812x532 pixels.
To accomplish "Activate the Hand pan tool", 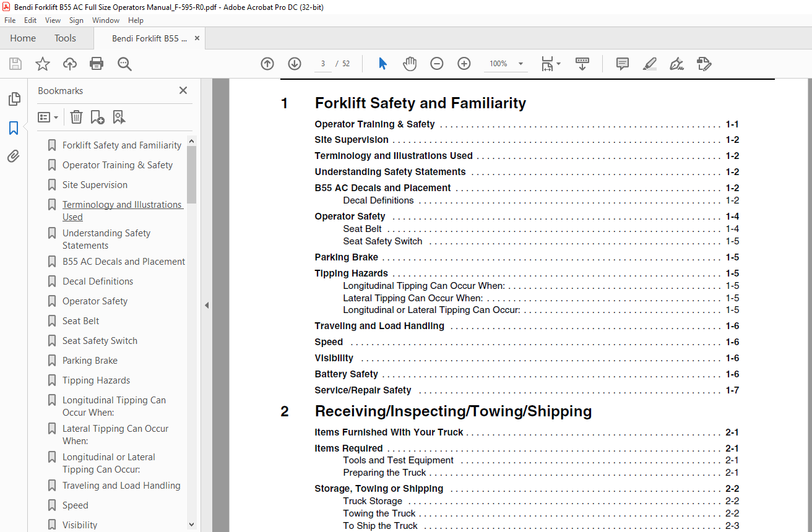I will pyautogui.click(x=410, y=64).
